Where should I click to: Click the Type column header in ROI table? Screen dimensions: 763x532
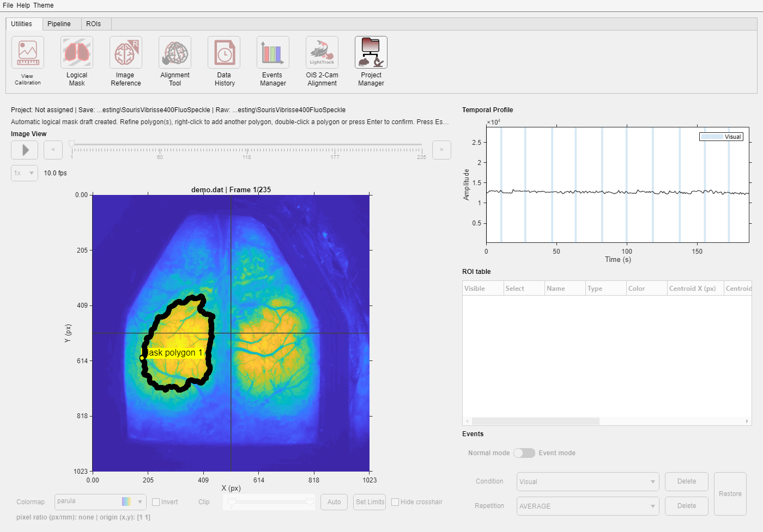pyautogui.click(x=606, y=289)
